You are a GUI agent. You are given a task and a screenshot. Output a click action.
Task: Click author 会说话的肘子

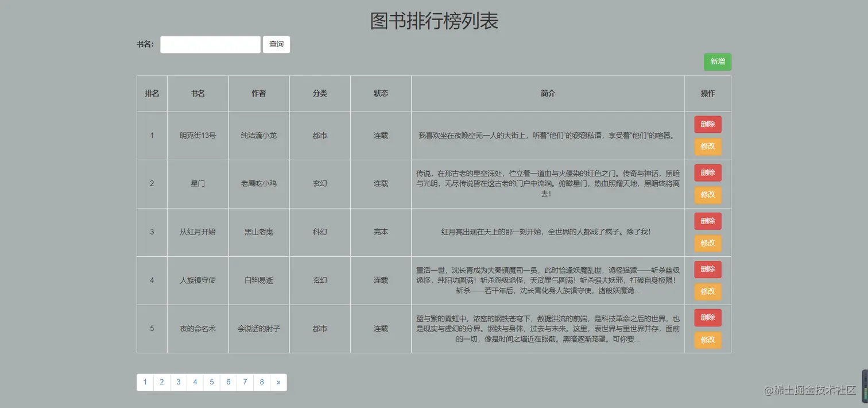coord(259,329)
